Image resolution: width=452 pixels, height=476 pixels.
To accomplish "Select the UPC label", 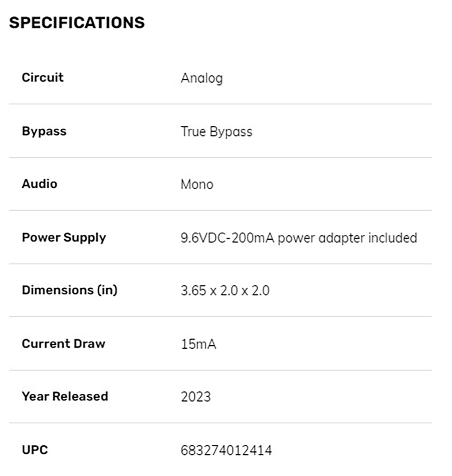I will point(35,450).
